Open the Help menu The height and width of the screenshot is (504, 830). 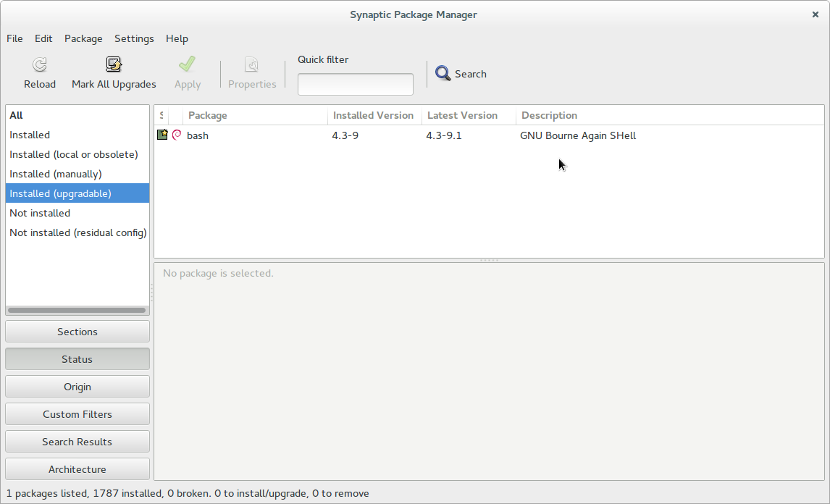(x=177, y=38)
